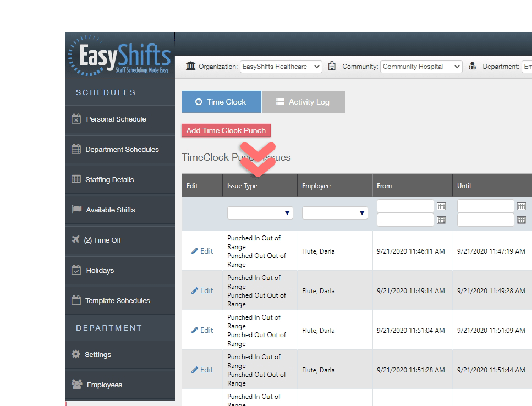Viewport: 532px width, 406px height.
Task: Edit the punch from 9/21/2020 11:46:11 AM
Action: click(x=202, y=251)
